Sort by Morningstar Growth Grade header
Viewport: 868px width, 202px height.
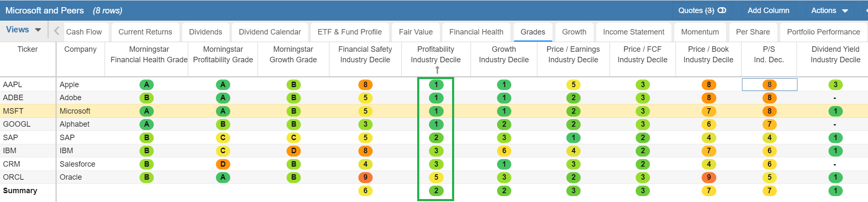pyautogui.click(x=293, y=54)
